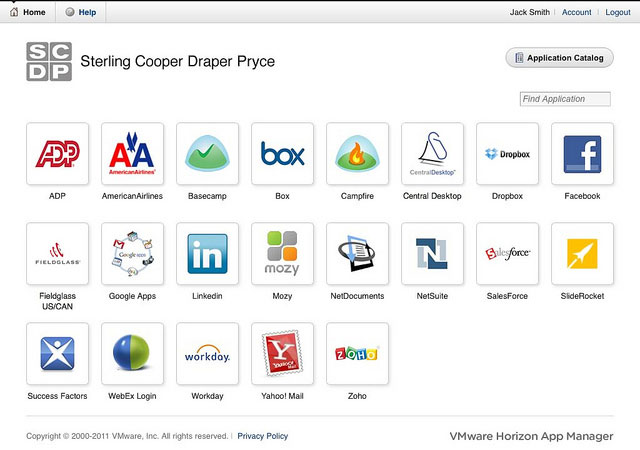
Task: Open the LinkedIn app icon
Action: 207,254
